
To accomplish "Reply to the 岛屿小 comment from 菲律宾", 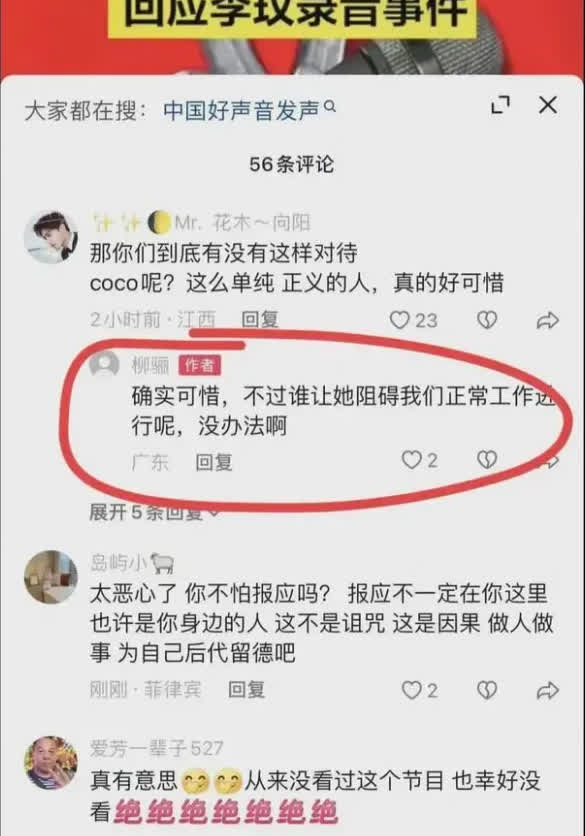I will pos(246,690).
